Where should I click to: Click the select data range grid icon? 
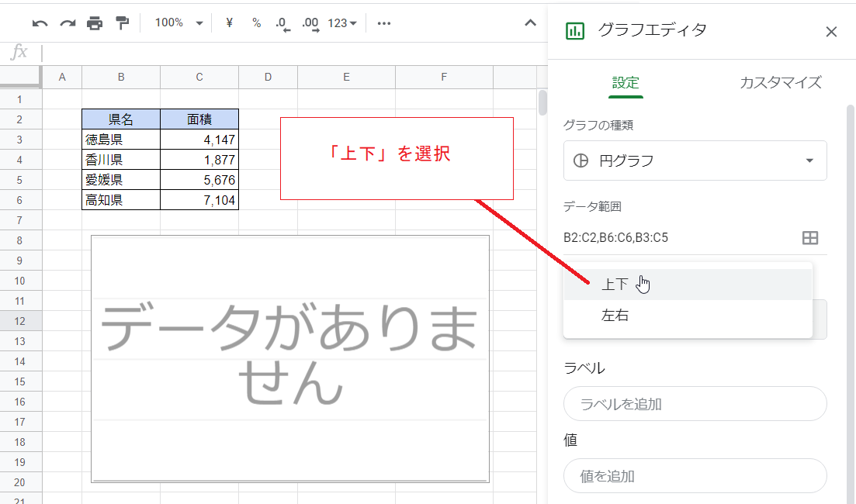[x=810, y=238]
